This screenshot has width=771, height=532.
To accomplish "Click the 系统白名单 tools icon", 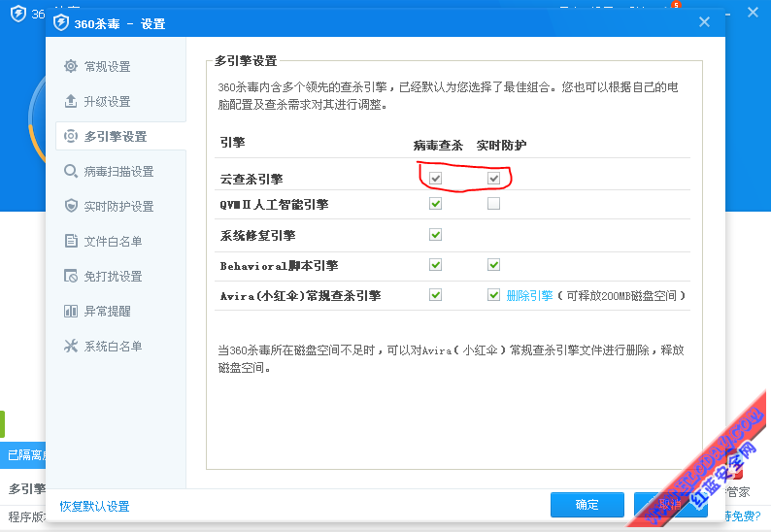I will (x=71, y=346).
